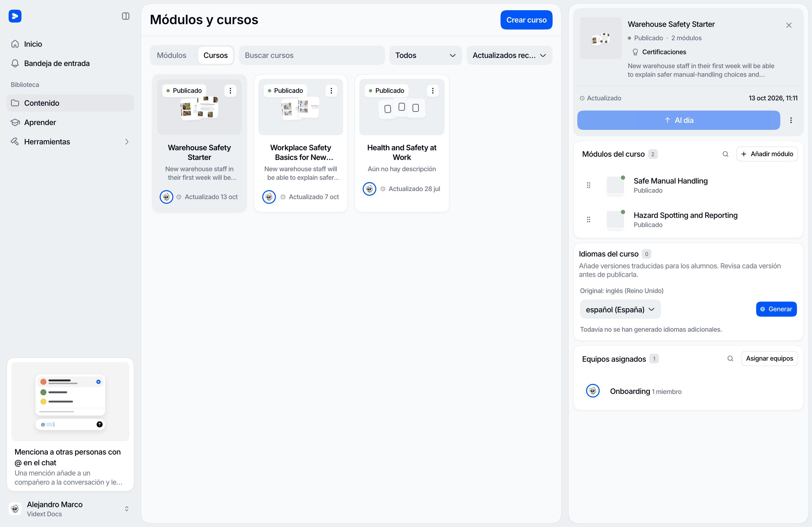The height and width of the screenshot is (527, 812).
Task: Open Health and Safety at Work course title
Action: click(401, 152)
